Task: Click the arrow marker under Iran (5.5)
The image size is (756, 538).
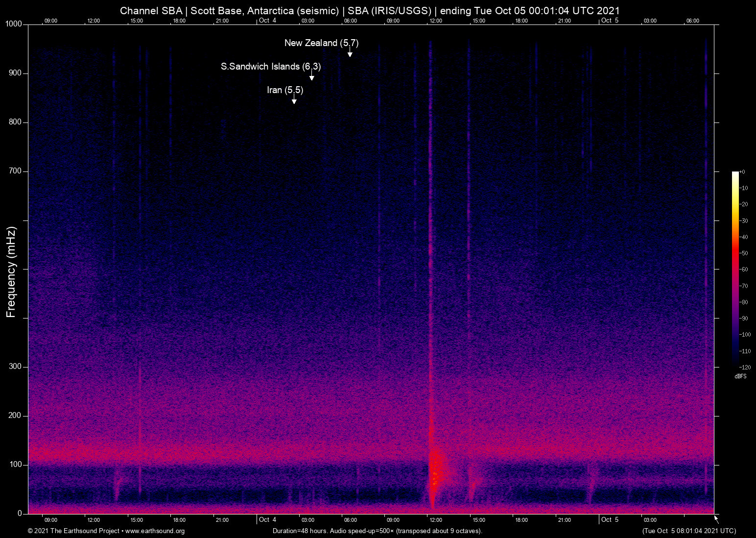Action: point(294,100)
